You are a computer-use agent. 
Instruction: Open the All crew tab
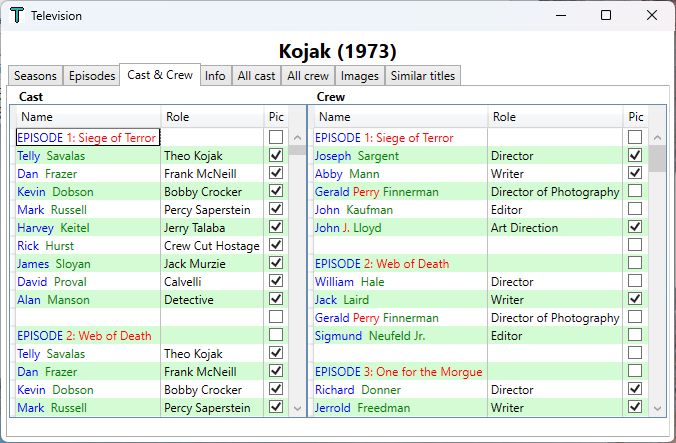[x=308, y=76]
